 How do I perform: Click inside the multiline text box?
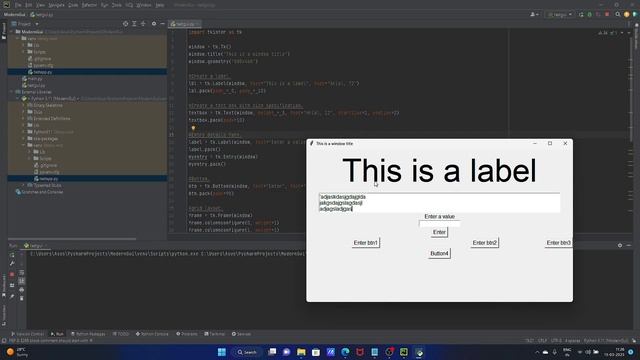(x=439, y=203)
